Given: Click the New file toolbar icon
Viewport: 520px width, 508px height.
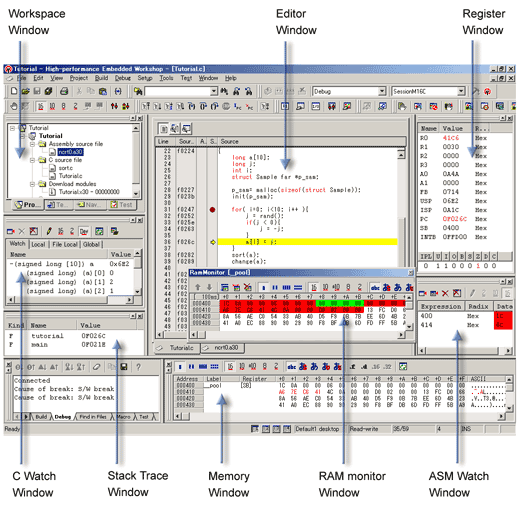Looking at the screenshot, I should 14,91.
